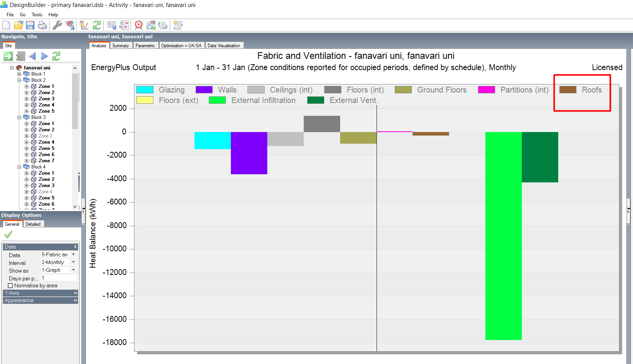The height and width of the screenshot is (364, 633).
Task: Open the Optimisation + UA/SA tab
Action: pyautogui.click(x=181, y=46)
